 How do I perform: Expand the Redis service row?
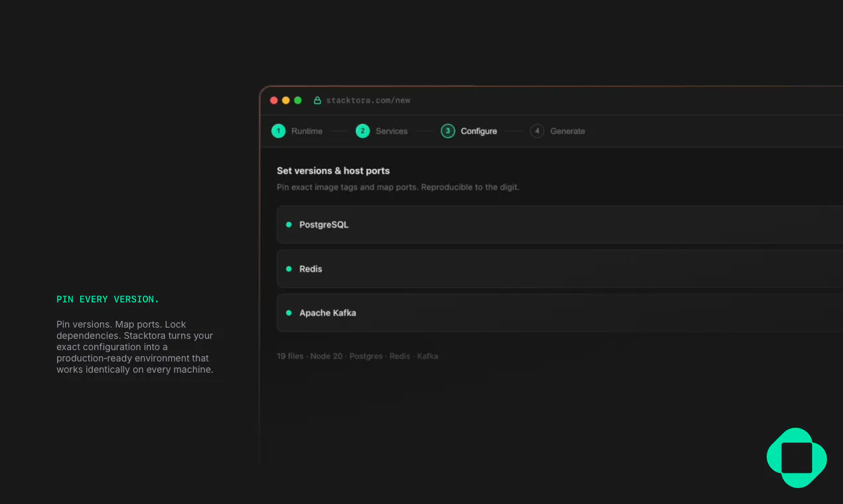[560, 269]
